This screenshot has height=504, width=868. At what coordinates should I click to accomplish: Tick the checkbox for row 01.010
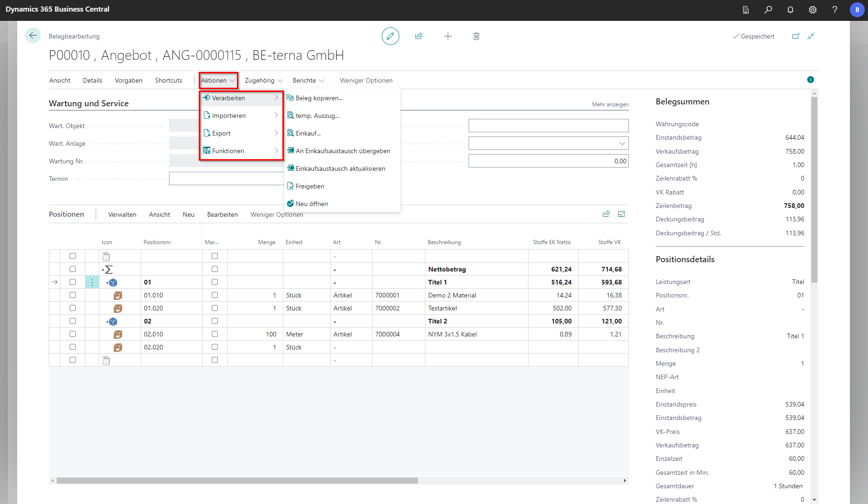pos(72,295)
